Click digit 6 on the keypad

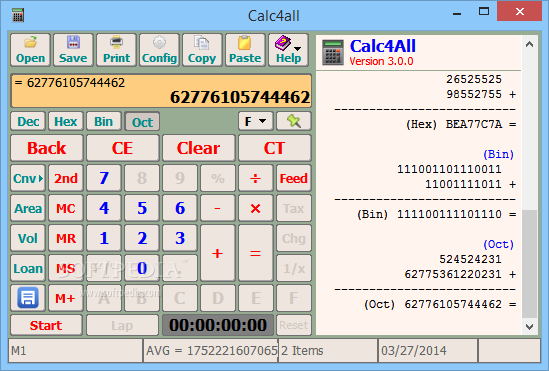[180, 208]
